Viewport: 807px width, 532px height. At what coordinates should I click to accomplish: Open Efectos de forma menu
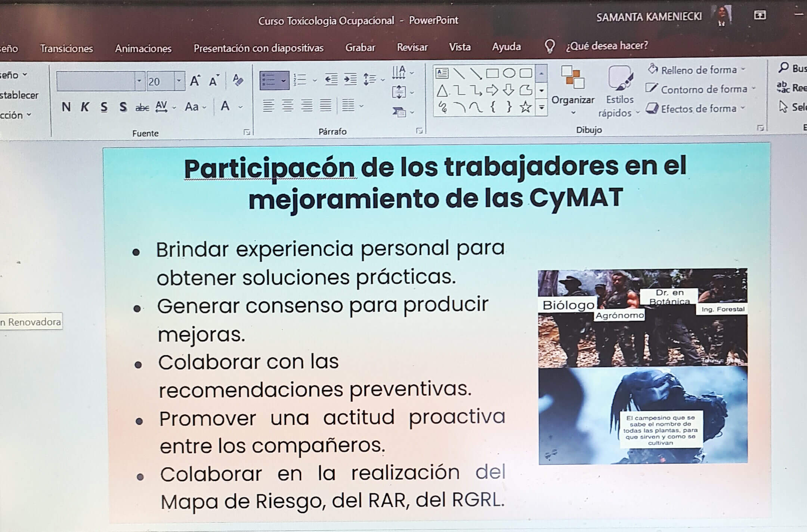point(696,109)
